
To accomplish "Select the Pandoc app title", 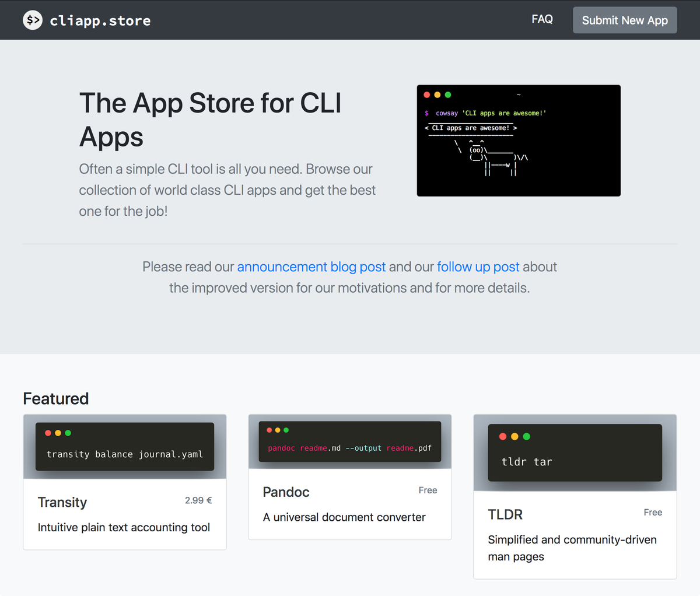I will (x=286, y=492).
